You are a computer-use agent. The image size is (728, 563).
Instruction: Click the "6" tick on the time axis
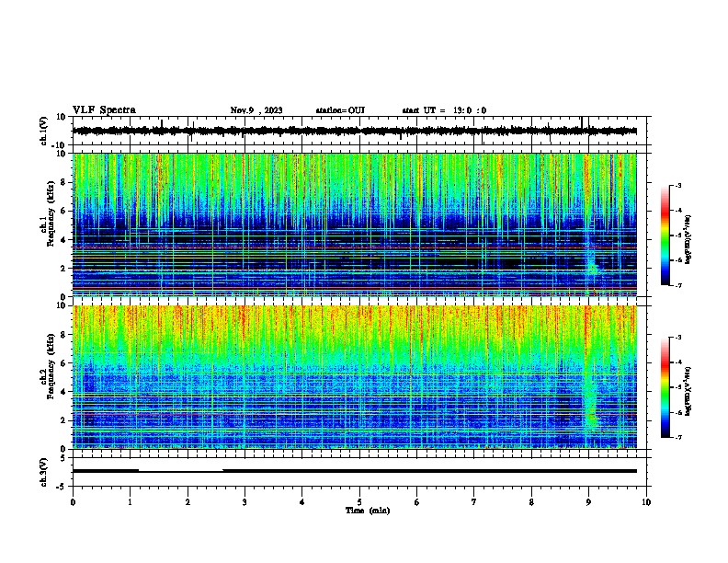(417, 502)
